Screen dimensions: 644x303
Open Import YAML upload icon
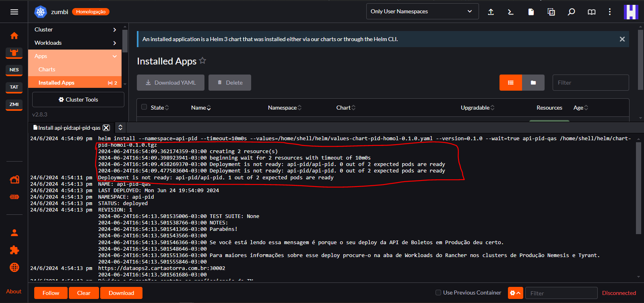[x=491, y=12]
